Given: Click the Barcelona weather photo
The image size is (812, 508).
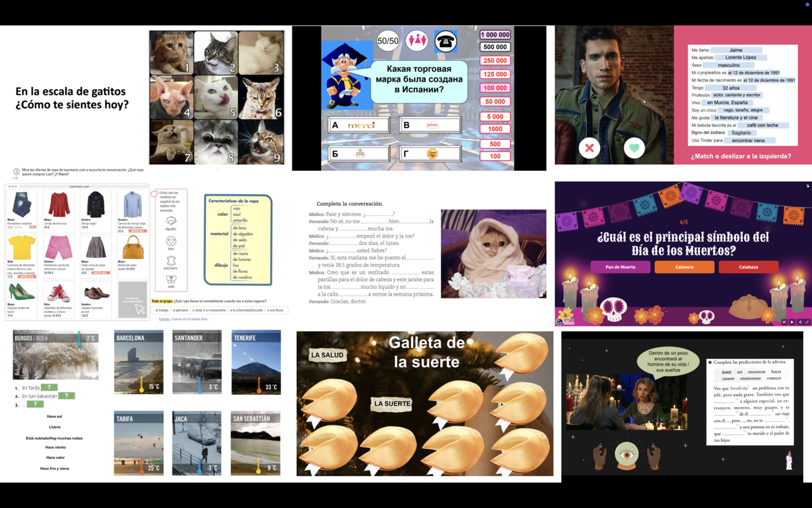Looking at the screenshot, I should (138, 363).
